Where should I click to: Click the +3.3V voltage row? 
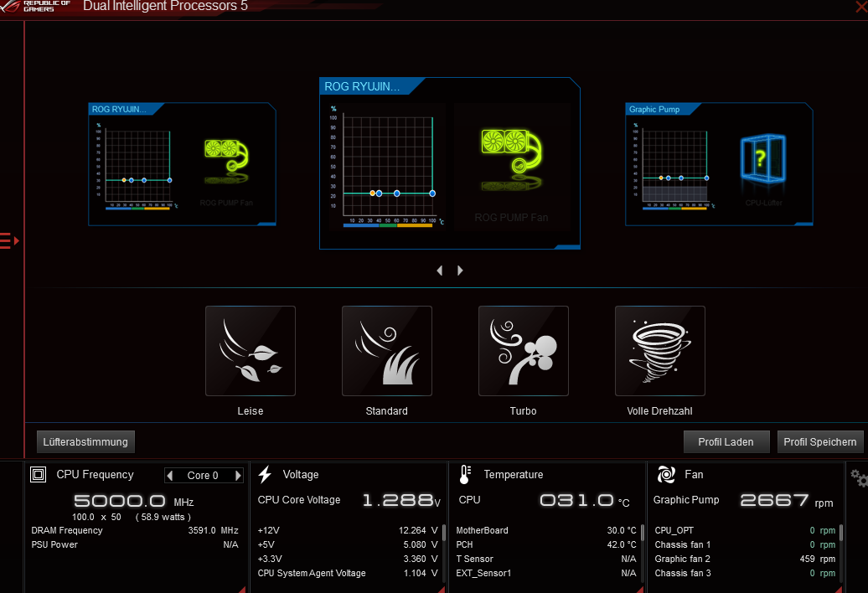(348, 559)
